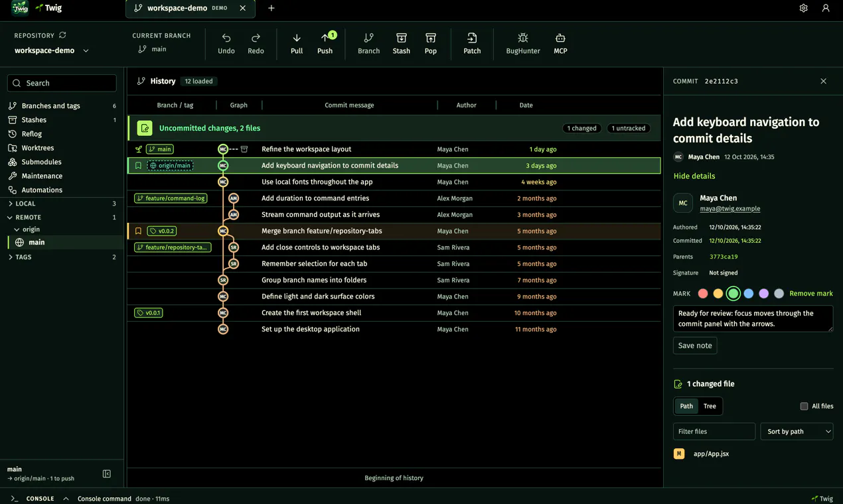Pop the latest stash

431,44
